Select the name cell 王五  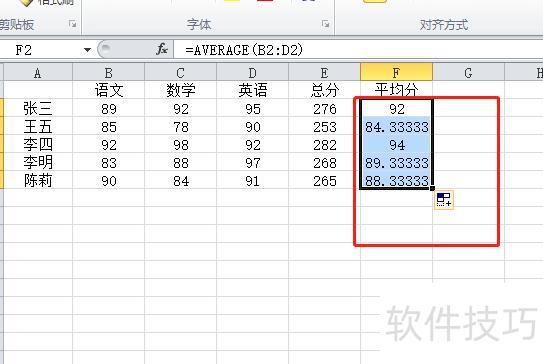point(38,126)
